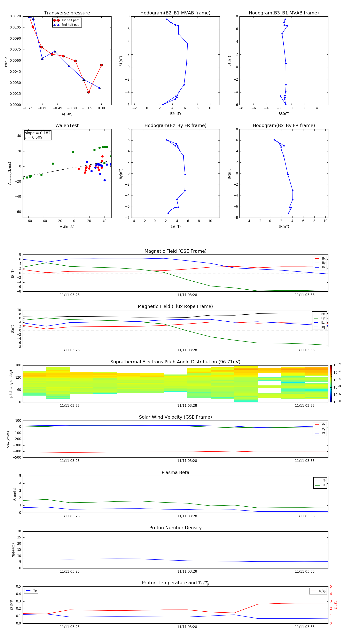Click the Te/Tp legend entry in temperature panel
Viewport: 351px width, 644px height.
pyautogui.click(x=318, y=591)
